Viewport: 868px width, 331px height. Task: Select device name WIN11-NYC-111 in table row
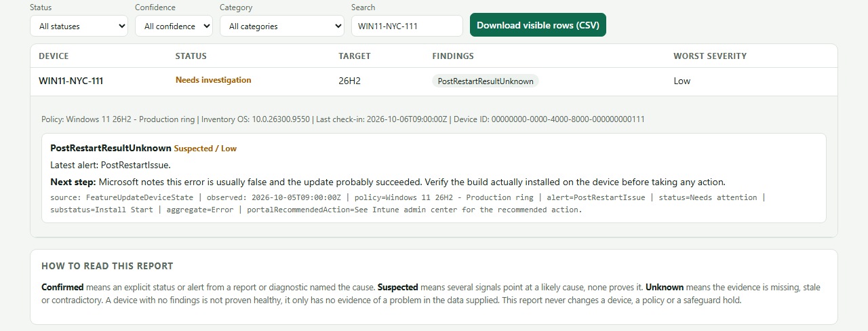[x=71, y=81]
